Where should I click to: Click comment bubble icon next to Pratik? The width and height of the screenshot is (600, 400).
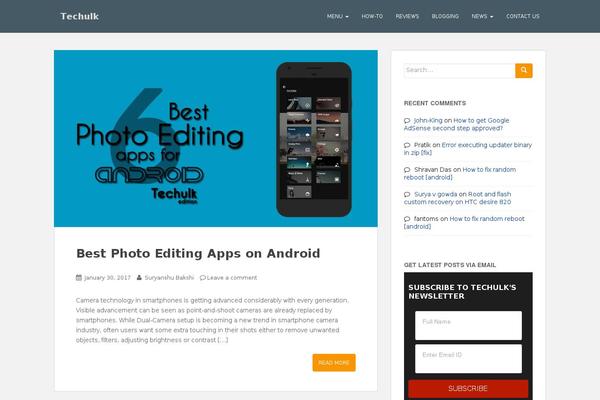point(407,145)
